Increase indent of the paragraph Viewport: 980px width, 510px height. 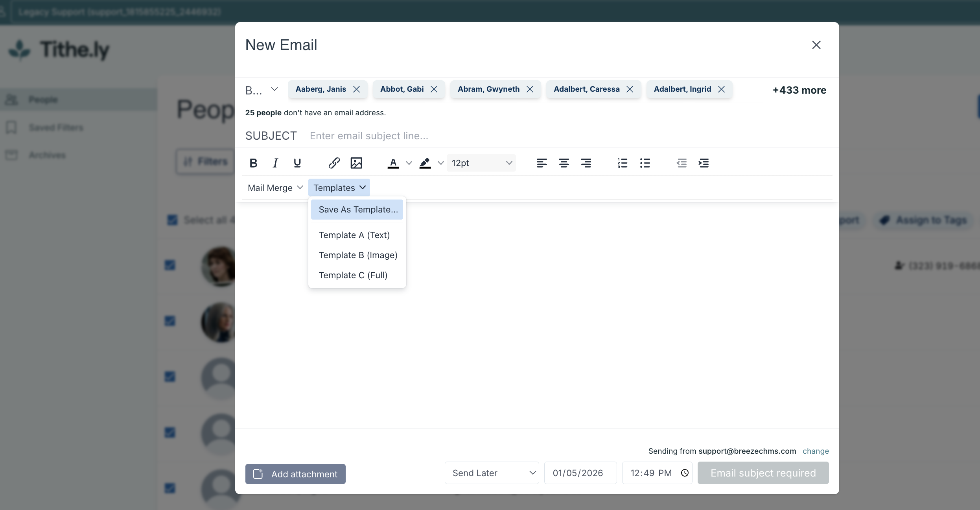pos(704,163)
